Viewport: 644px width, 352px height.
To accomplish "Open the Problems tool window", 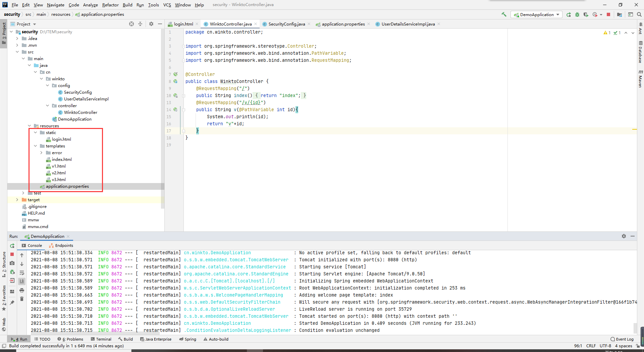I will coord(70,339).
